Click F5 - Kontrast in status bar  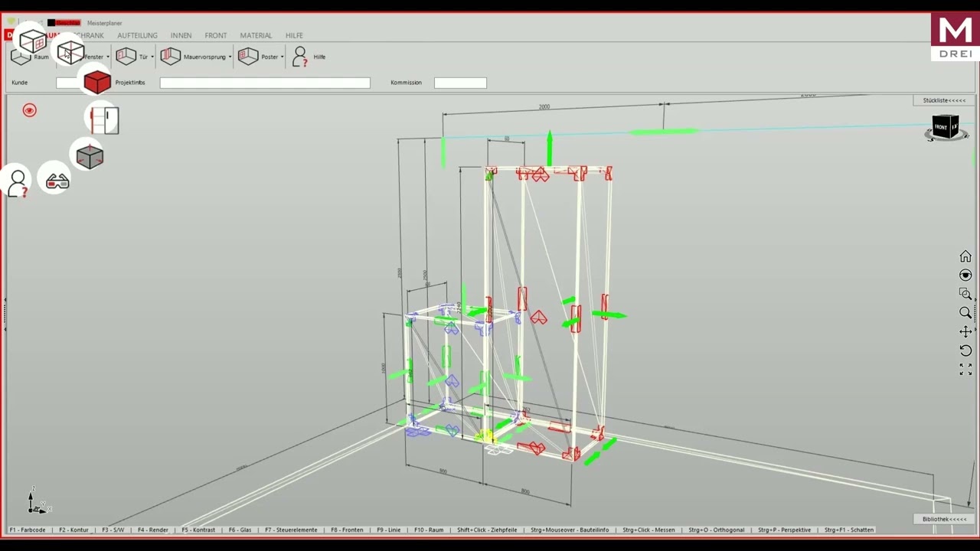coord(198,530)
